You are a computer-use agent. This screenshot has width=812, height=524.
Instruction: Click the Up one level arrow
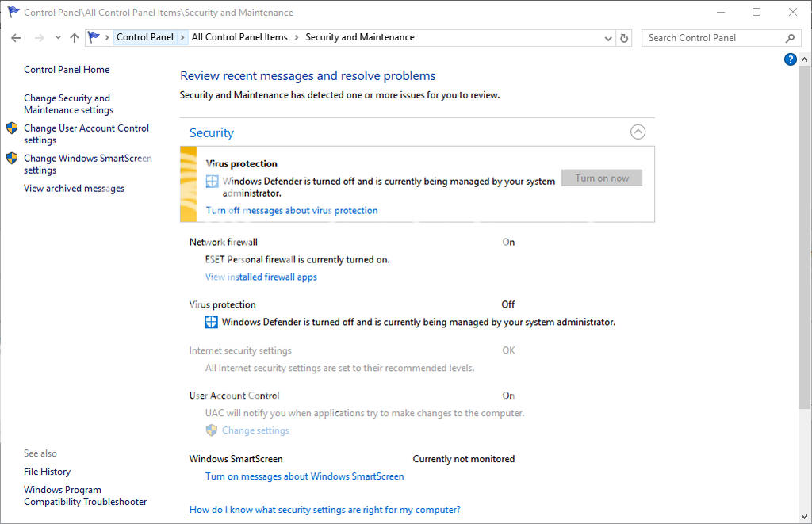[75, 38]
